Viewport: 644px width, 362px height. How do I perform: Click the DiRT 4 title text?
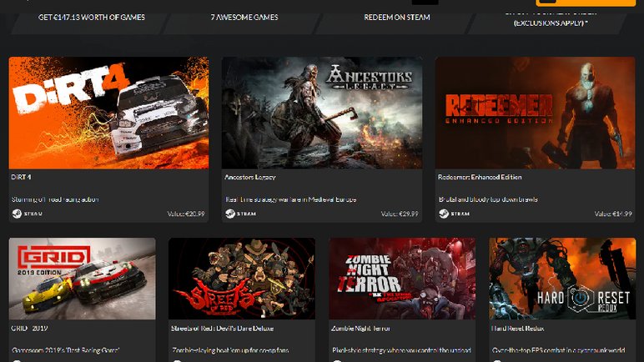coord(21,177)
